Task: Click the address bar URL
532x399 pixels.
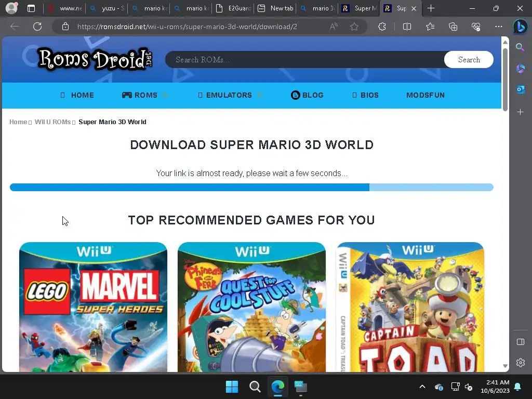Action: click(187, 26)
